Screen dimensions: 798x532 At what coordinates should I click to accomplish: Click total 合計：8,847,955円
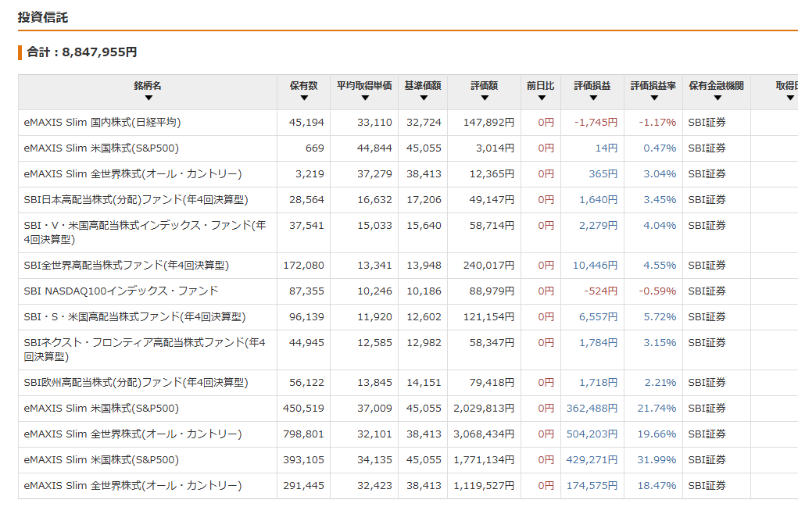pyautogui.click(x=82, y=52)
